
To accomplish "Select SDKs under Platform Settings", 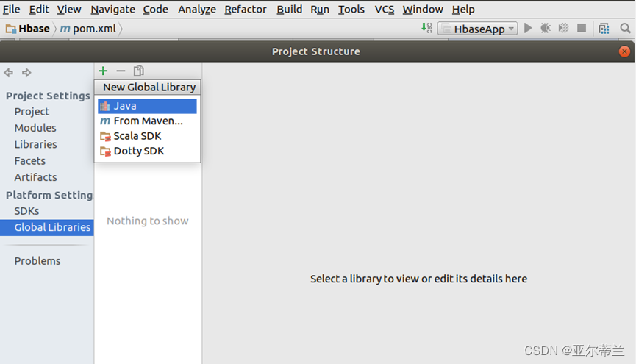I will [26, 211].
